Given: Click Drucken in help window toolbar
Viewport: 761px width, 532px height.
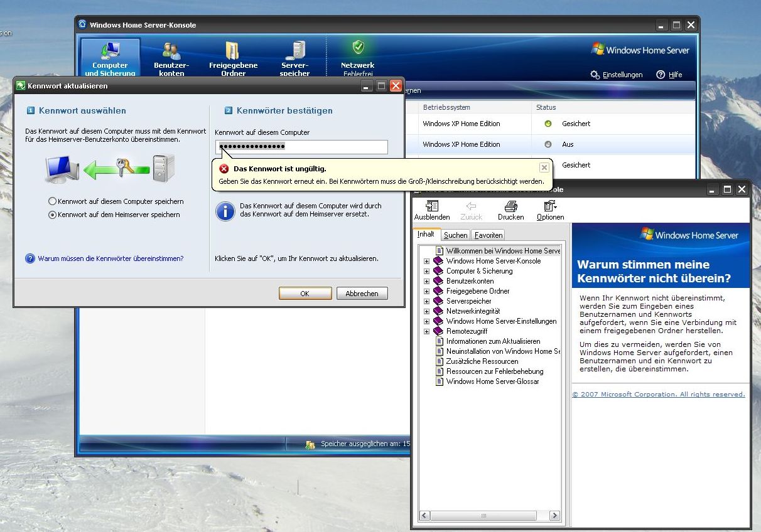Looking at the screenshot, I should 510,210.
